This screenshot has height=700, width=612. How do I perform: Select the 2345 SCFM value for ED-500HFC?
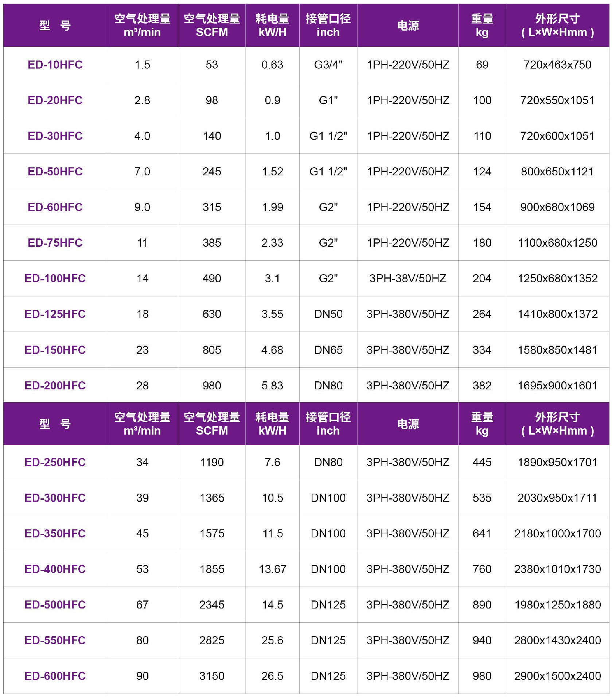point(212,605)
